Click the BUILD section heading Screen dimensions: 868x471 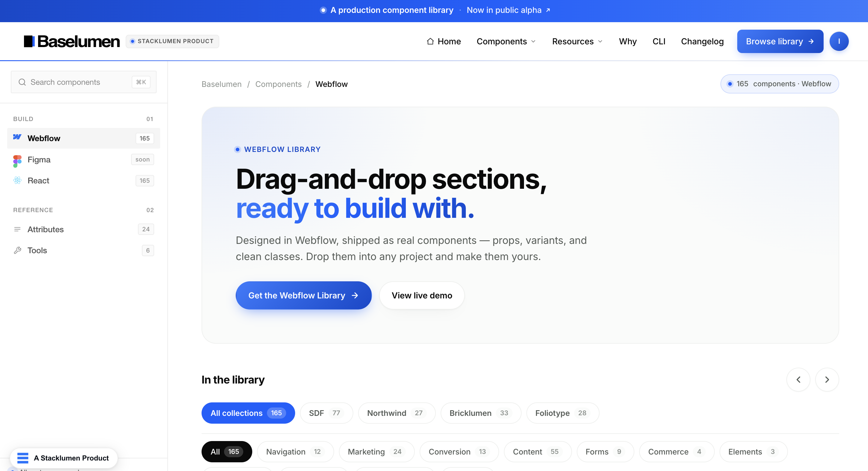pyautogui.click(x=23, y=119)
